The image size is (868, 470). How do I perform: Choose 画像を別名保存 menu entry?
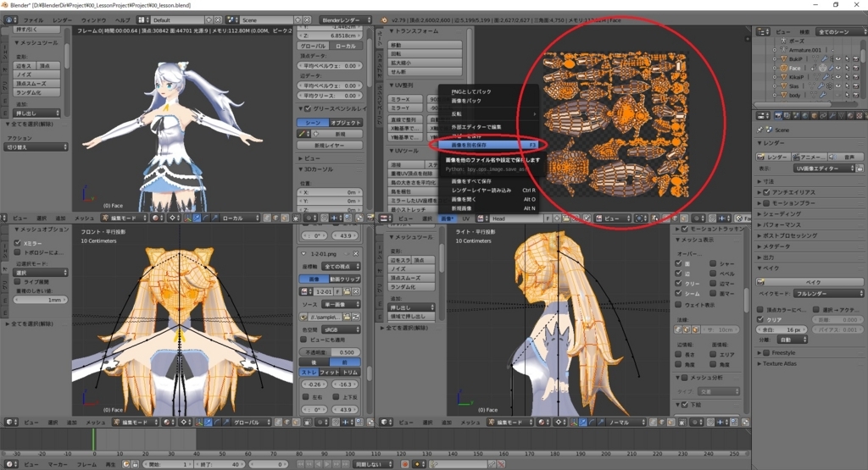coord(487,145)
